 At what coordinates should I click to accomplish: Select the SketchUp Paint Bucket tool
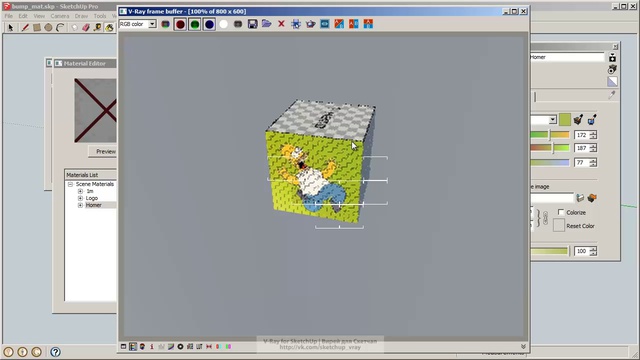[109, 27]
